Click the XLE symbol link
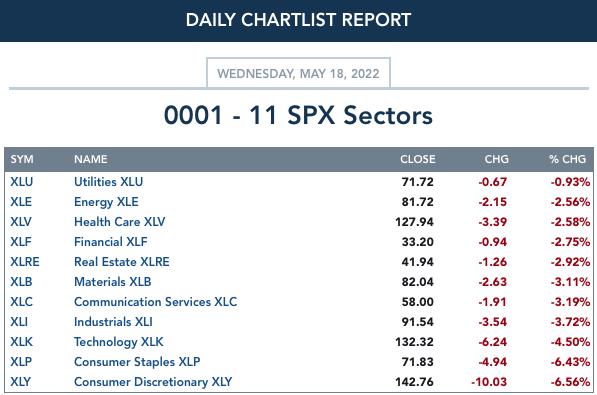Screen dimensions: 597x395 pyautogui.click(x=21, y=201)
